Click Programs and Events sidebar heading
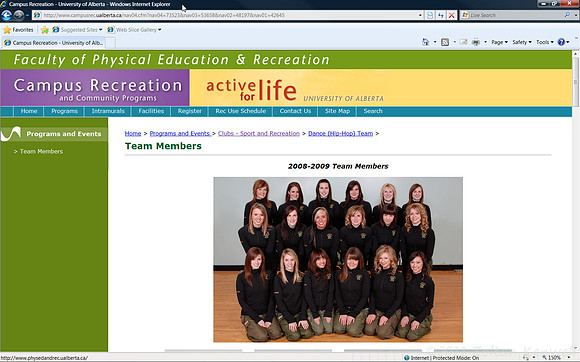 pos(64,134)
